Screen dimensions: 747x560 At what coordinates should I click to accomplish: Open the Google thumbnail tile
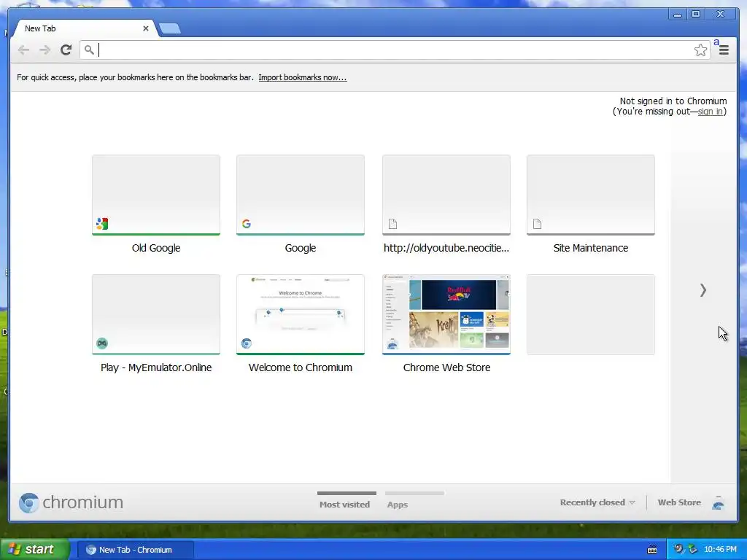click(x=301, y=195)
